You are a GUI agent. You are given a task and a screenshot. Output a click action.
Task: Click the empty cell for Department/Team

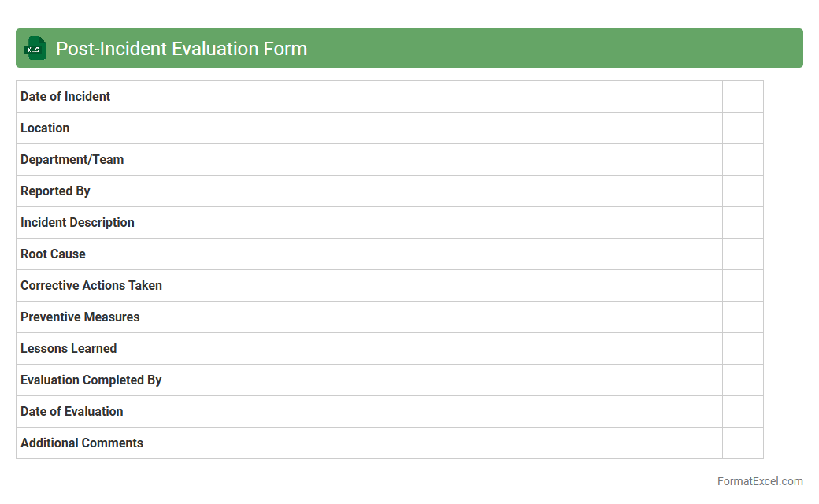pos(743,160)
